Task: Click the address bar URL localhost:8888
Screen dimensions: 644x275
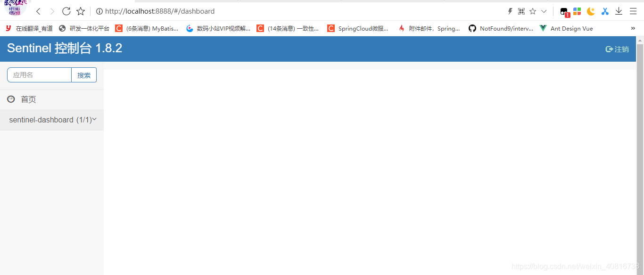Action: [160, 11]
